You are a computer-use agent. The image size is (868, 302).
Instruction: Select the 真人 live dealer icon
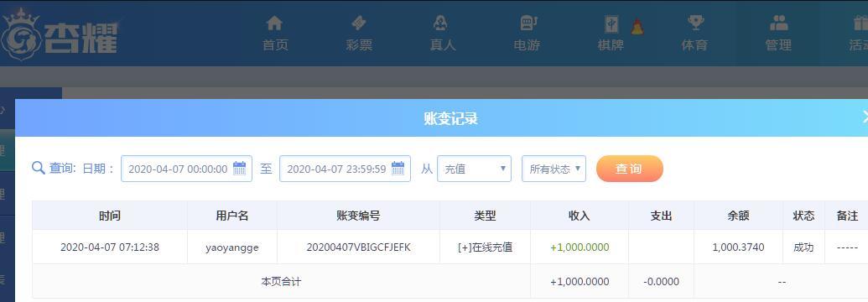click(441, 23)
